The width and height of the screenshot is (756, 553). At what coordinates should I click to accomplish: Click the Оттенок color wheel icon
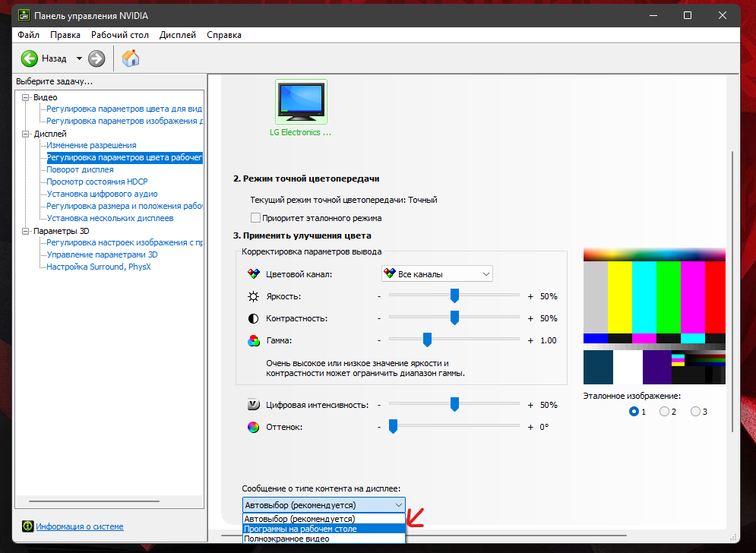point(253,427)
